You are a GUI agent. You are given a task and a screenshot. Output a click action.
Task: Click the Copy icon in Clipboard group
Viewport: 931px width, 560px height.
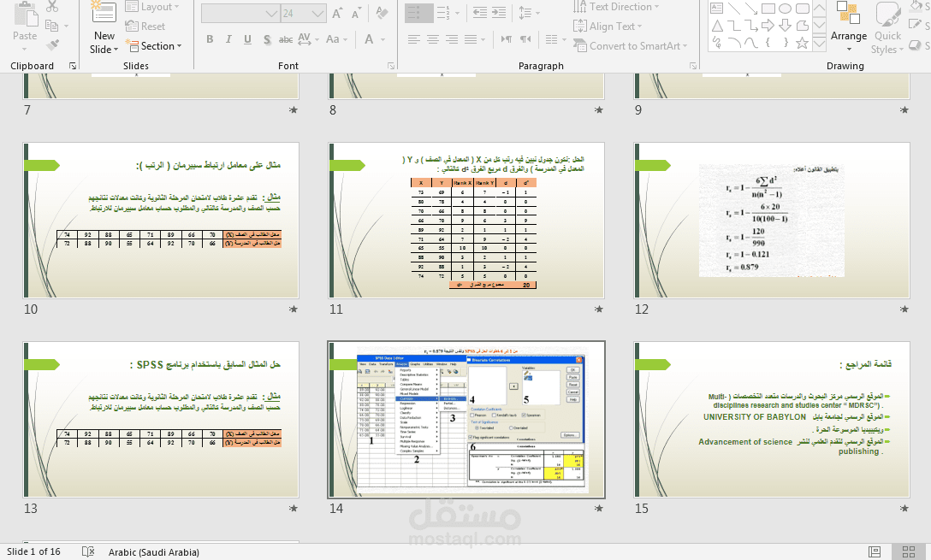point(52,26)
